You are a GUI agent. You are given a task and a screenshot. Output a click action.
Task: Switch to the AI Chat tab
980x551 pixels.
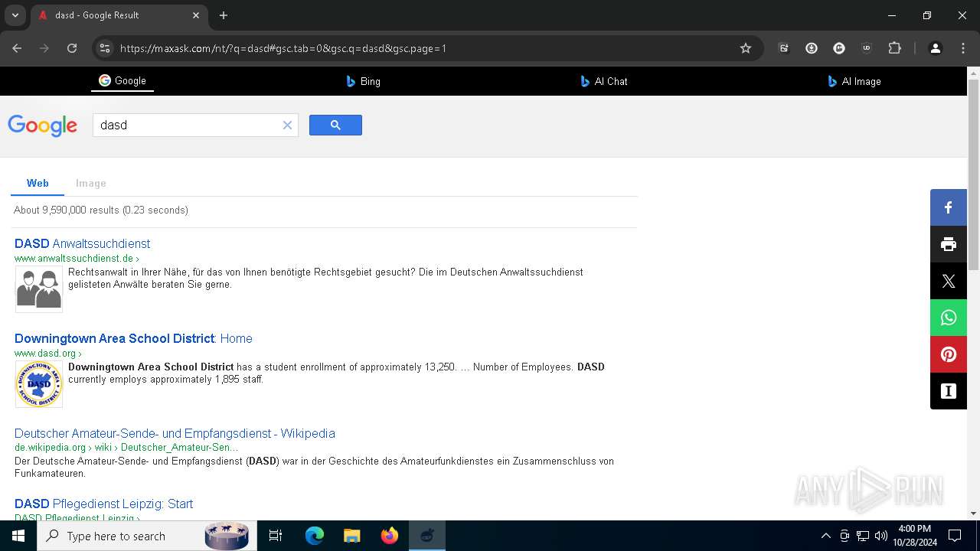coord(604,81)
